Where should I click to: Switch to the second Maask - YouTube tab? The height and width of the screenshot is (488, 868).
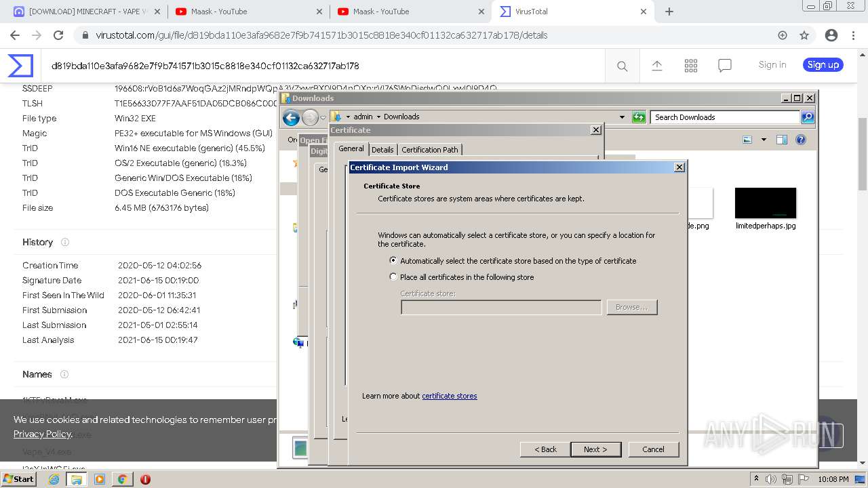[x=410, y=12]
